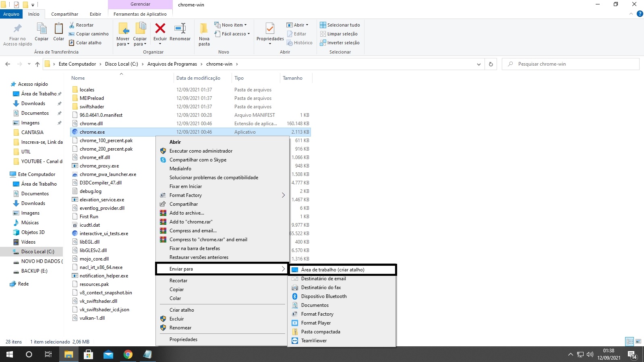Choose Pasta compactada in the submenu
The width and height of the screenshot is (644, 362).
tap(321, 332)
